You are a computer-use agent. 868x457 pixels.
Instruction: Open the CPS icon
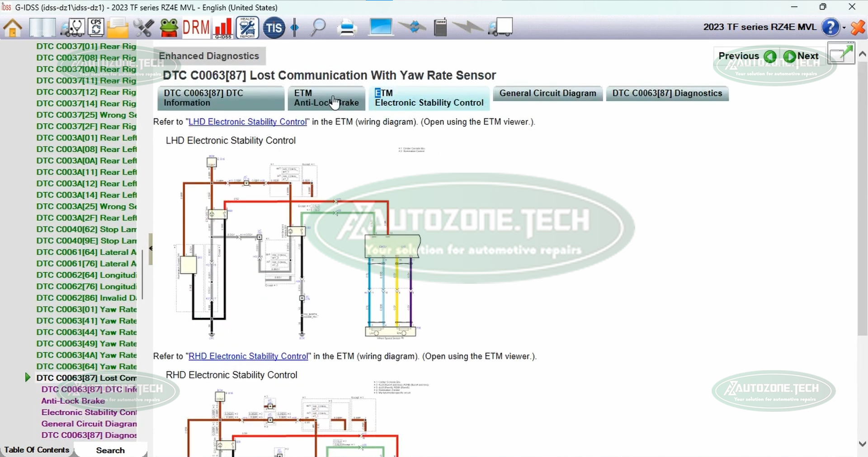click(x=96, y=28)
